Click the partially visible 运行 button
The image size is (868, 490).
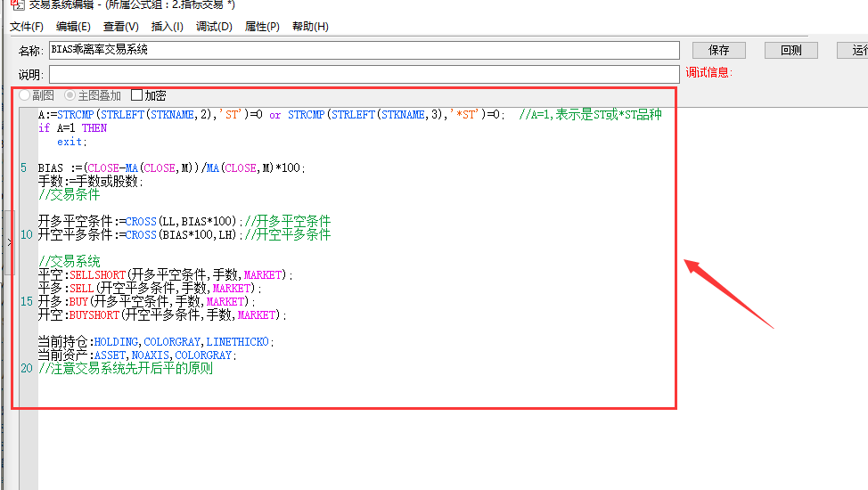(x=853, y=51)
